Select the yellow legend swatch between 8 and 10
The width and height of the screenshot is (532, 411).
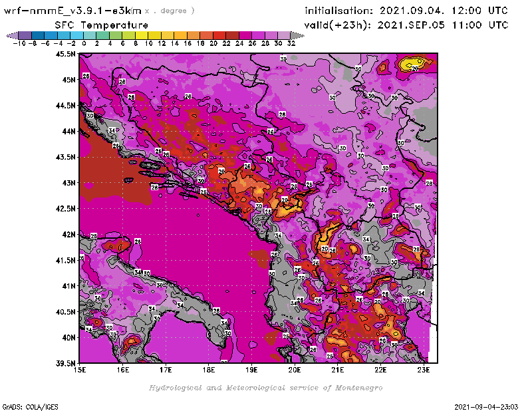point(142,35)
